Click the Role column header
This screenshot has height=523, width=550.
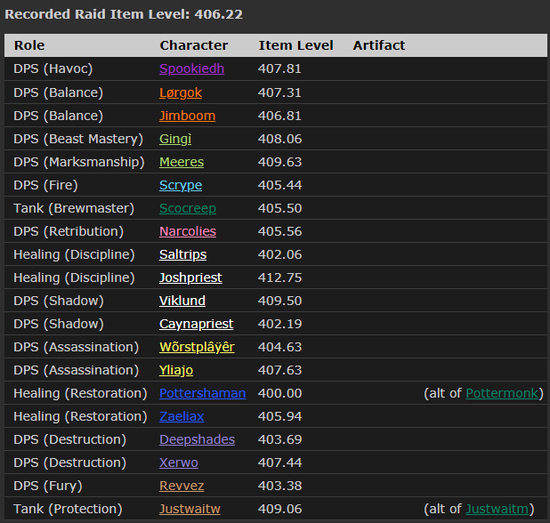click(29, 46)
